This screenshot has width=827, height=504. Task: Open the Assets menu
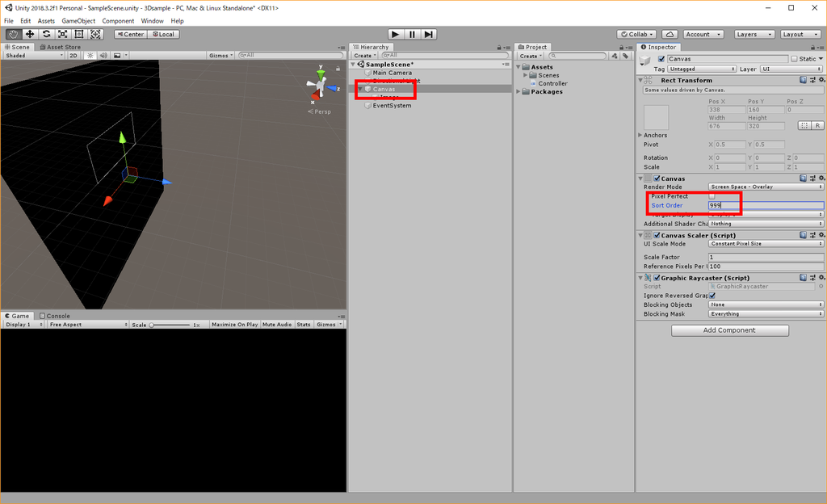(46, 21)
